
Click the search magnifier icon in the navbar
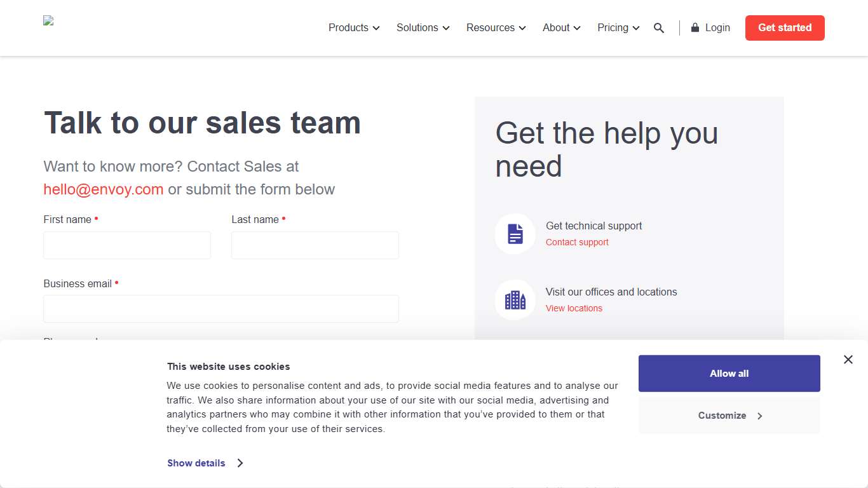click(x=659, y=28)
